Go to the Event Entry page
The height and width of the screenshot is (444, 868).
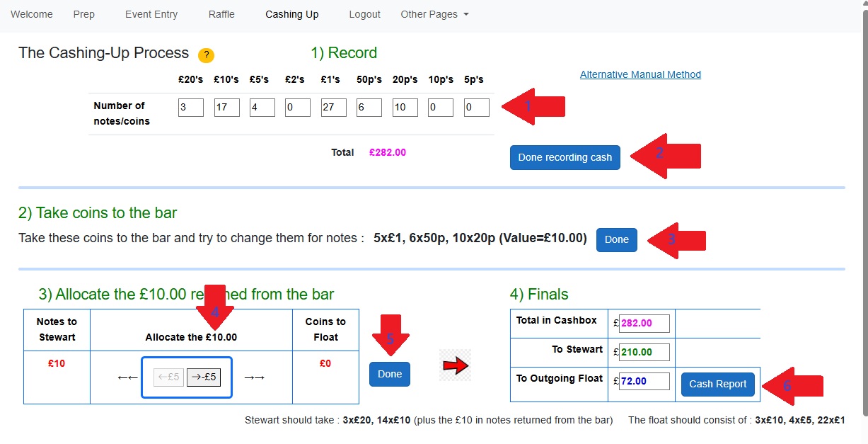click(x=151, y=14)
